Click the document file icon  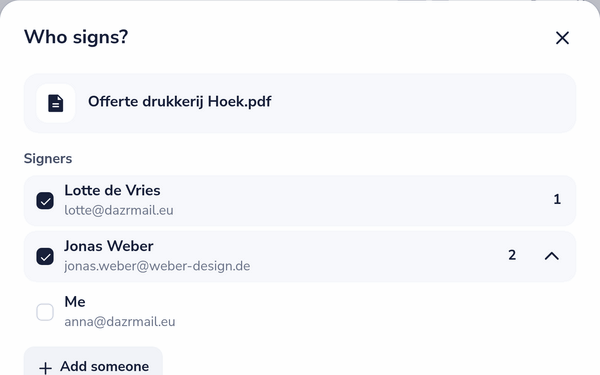(x=55, y=103)
